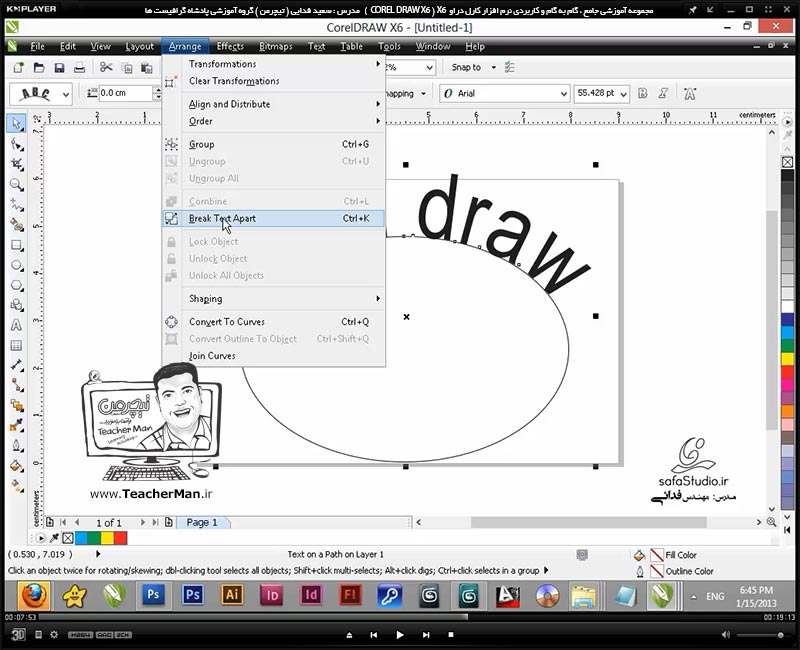The image size is (800, 650).
Task: Select the Connector tool
Action: pos(16,385)
